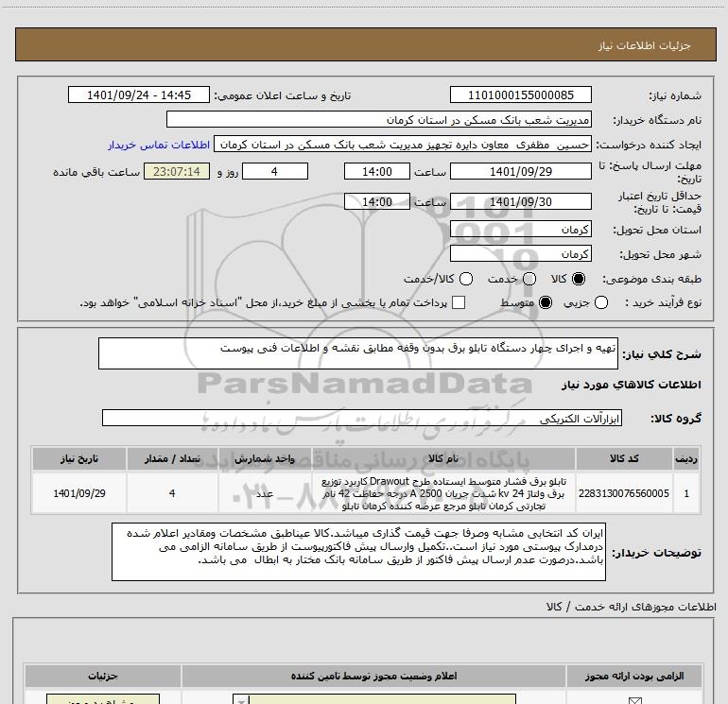Click the goods group field ابزارآلات الکتریکی

(362, 418)
